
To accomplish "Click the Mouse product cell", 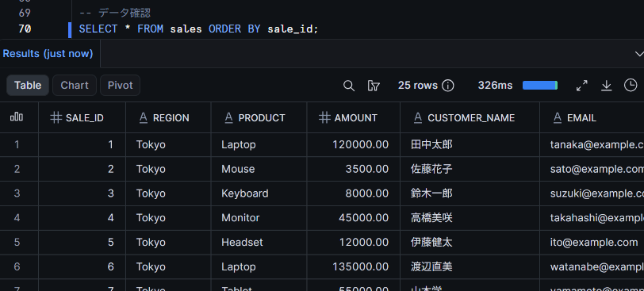I will tap(259, 169).
